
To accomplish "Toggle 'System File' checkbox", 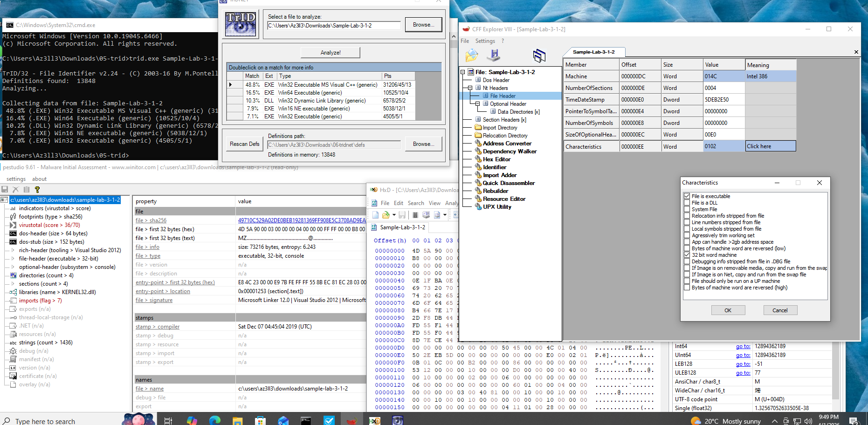I will pyautogui.click(x=687, y=209).
